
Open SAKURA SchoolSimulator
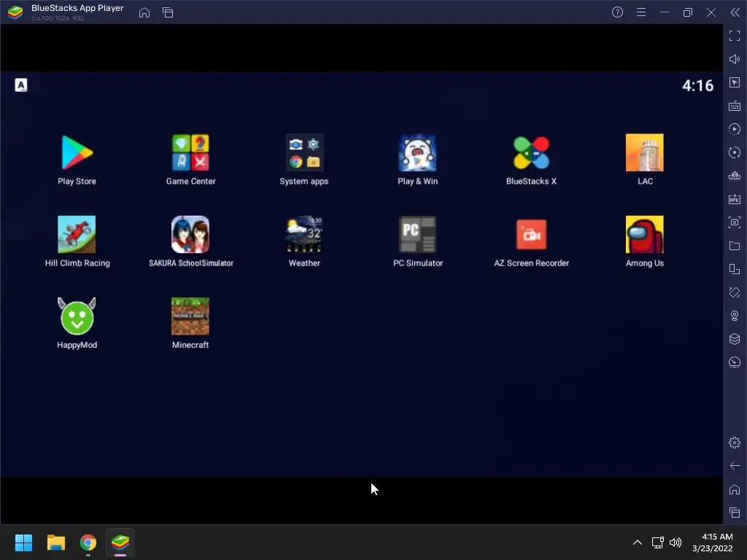point(190,234)
